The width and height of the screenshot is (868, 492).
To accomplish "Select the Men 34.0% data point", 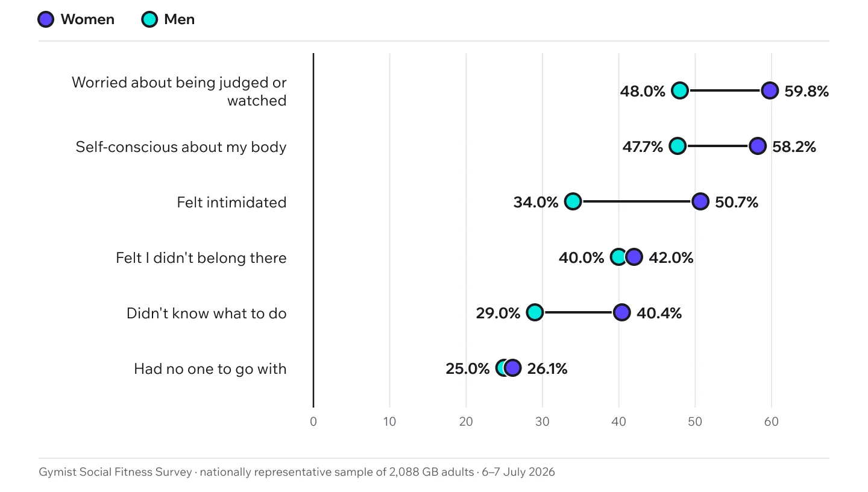I will (x=573, y=201).
